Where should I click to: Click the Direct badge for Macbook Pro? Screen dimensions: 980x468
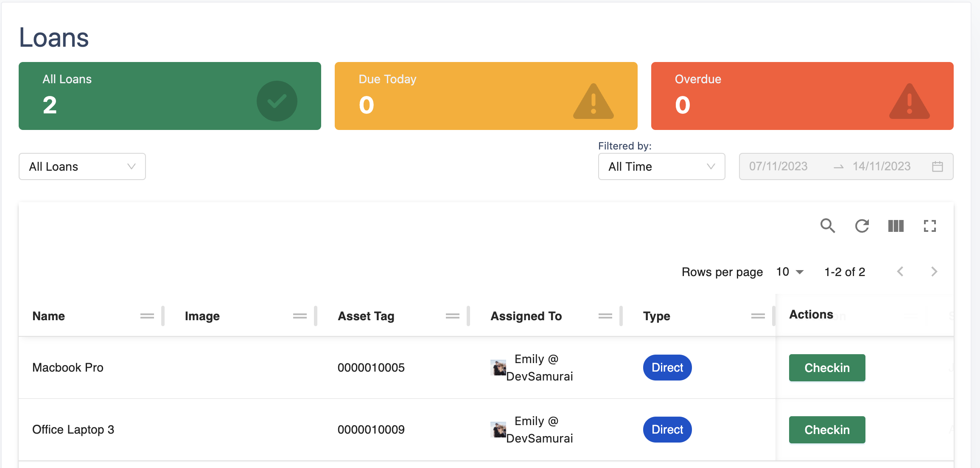[667, 368]
